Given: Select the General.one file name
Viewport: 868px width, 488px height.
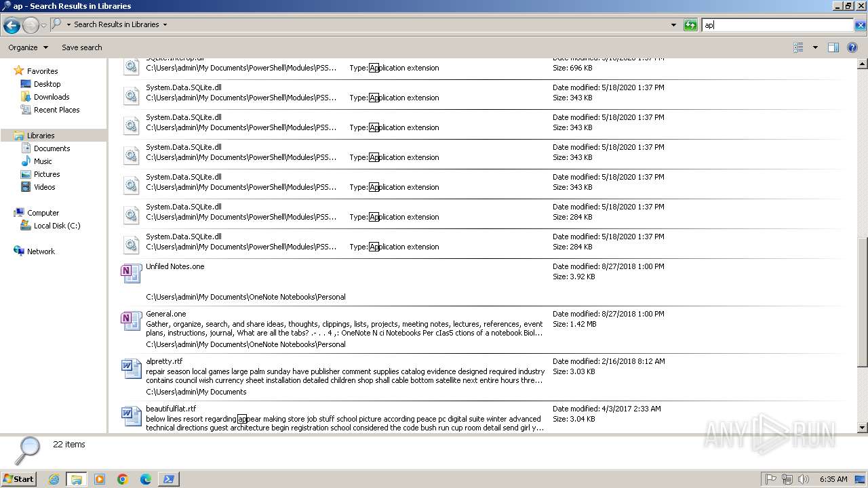Looking at the screenshot, I should [x=166, y=314].
